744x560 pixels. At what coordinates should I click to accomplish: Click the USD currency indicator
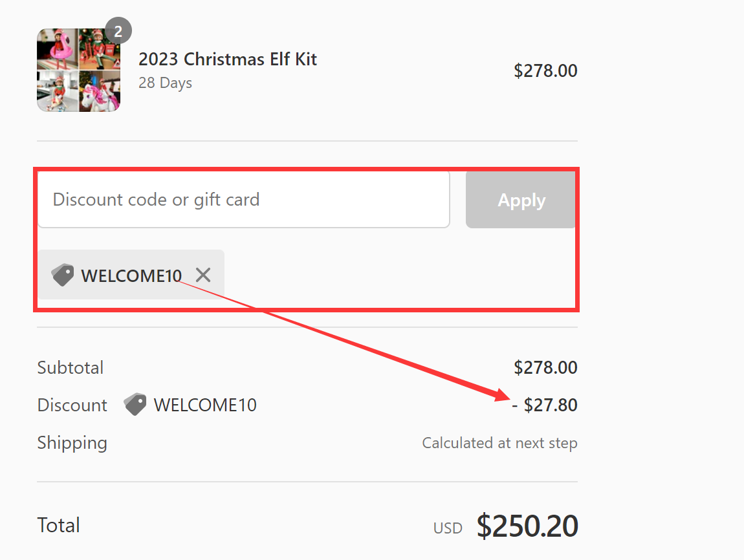(x=448, y=528)
